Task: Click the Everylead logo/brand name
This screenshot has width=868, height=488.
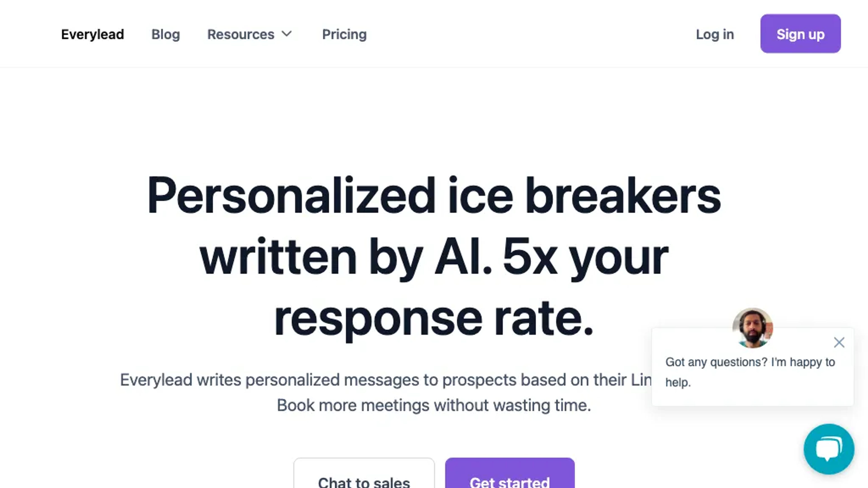Action: coord(92,34)
